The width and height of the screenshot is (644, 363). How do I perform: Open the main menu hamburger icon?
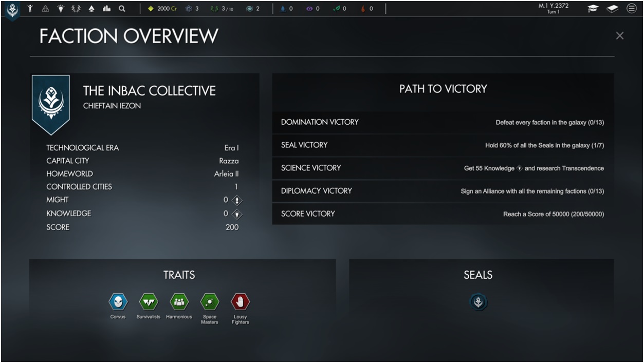tap(631, 9)
